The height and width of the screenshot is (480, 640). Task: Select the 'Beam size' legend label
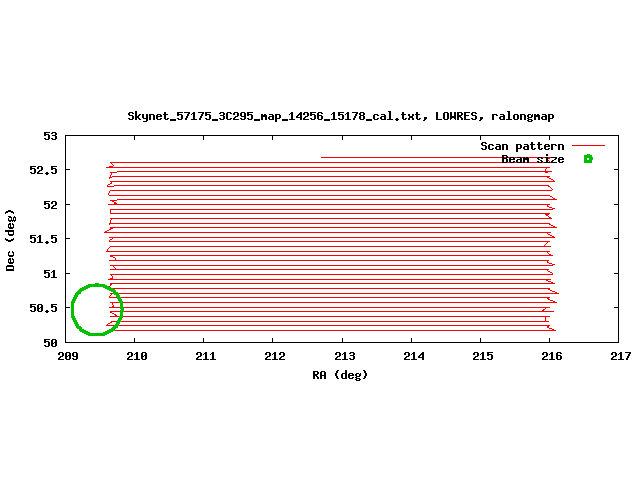[533, 159]
